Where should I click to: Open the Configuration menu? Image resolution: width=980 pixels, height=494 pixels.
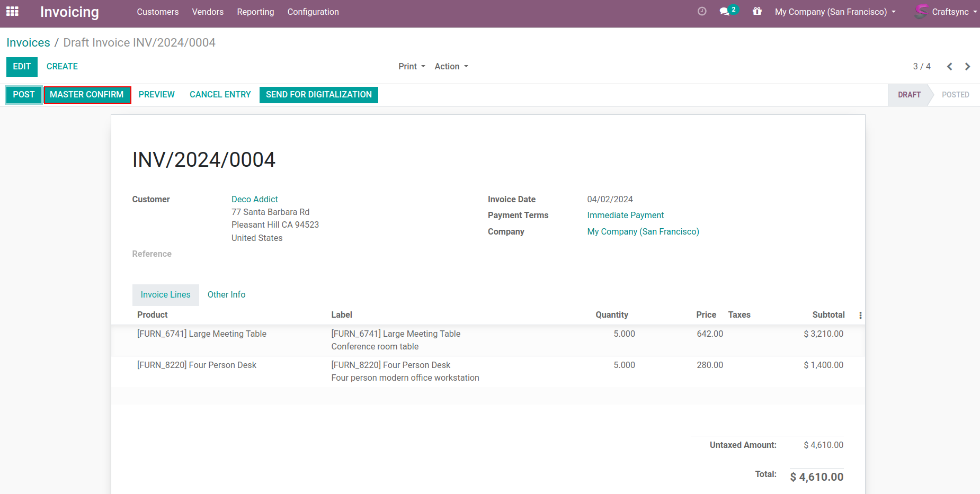[313, 12]
